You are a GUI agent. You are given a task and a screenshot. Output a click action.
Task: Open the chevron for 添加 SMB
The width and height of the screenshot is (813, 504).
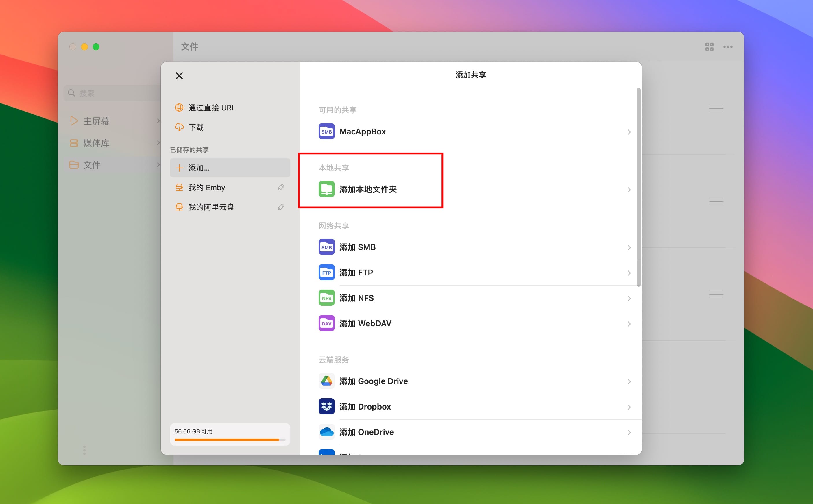point(629,247)
